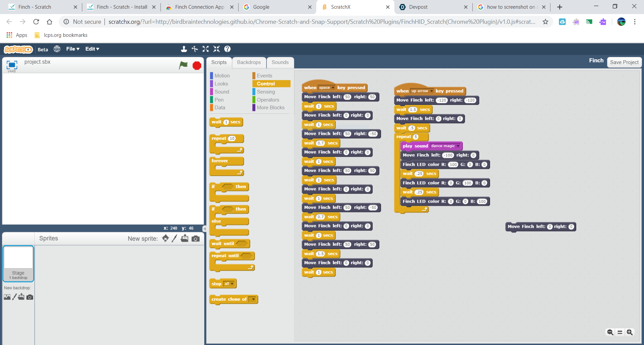Image resolution: width=644 pixels, height=345 pixels.
Task: Click the repeat 5 loop count value
Action: [416, 137]
